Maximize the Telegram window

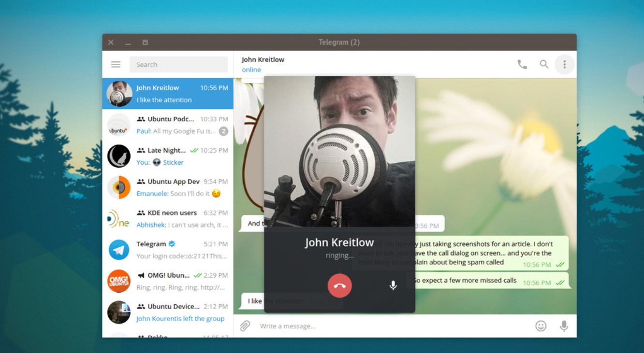point(145,42)
